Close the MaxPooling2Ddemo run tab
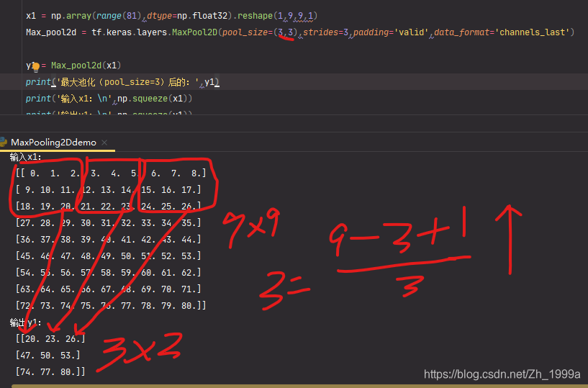The width and height of the screenshot is (588, 388). pyautogui.click(x=104, y=143)
